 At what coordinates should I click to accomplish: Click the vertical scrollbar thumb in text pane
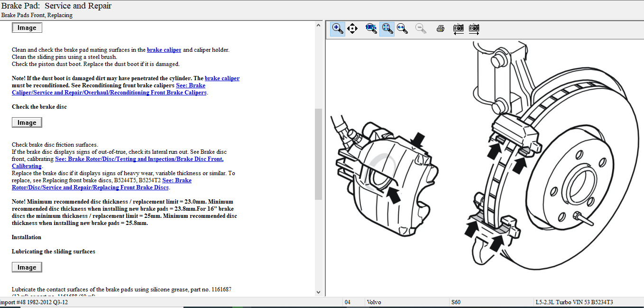(318, 154)
